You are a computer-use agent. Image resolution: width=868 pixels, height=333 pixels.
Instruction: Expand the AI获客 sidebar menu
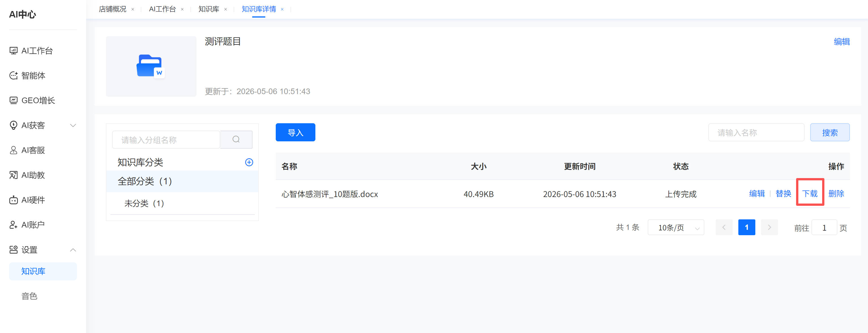[43, 126]
